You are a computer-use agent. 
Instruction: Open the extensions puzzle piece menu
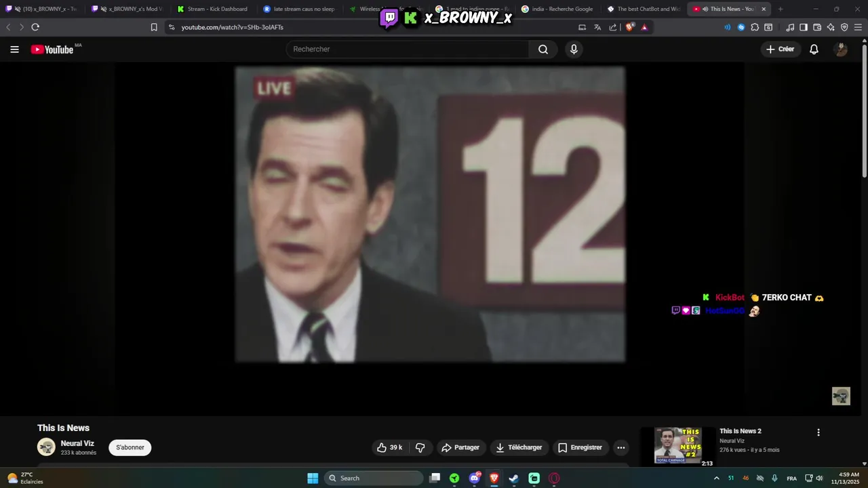click(x=755, y=27)
